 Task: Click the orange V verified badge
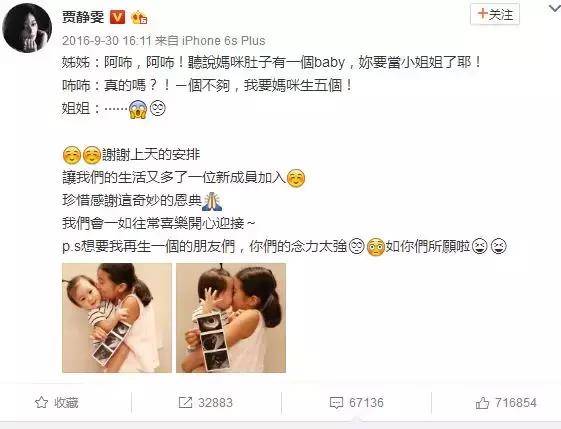(x=117, y=17)
